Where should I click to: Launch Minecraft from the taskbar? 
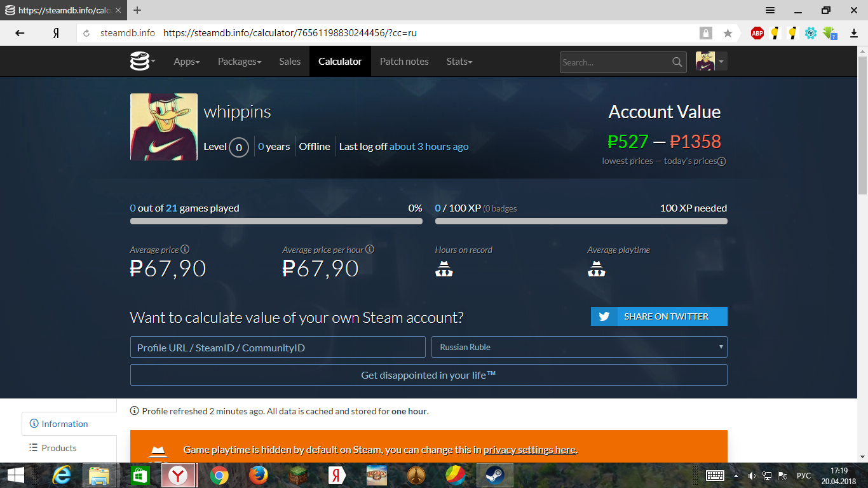click(297, 475)
